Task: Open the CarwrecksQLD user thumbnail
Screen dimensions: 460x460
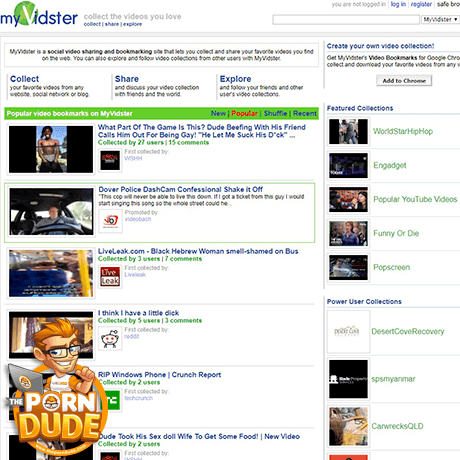Action: click(x=348, y=426)
